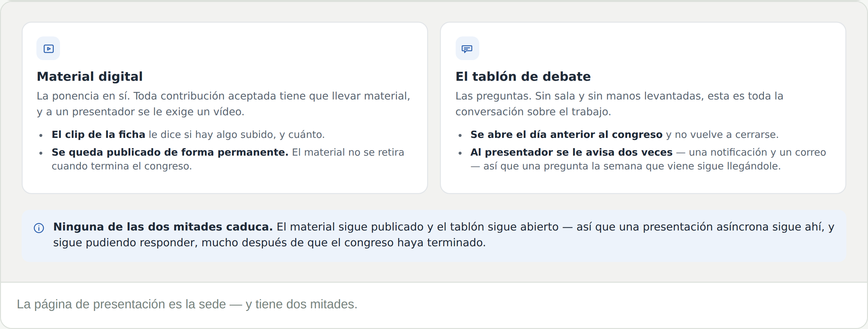868x329 pixels.
Task: Click the text 'cuando termina el congreso'
Action: pyautogui.click(x=121, y=166)
